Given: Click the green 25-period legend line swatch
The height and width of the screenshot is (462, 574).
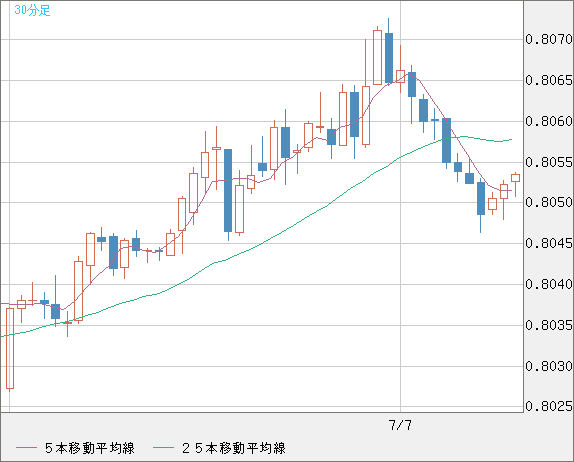Looking at the screenshot, I should pyautogui.click(x=163, y=448).
